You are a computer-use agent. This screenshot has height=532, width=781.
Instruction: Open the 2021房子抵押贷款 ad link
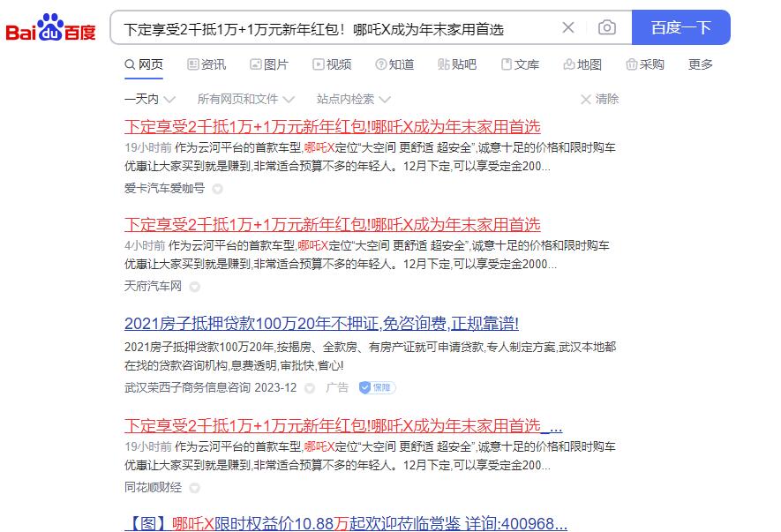[x=321, y=324]
